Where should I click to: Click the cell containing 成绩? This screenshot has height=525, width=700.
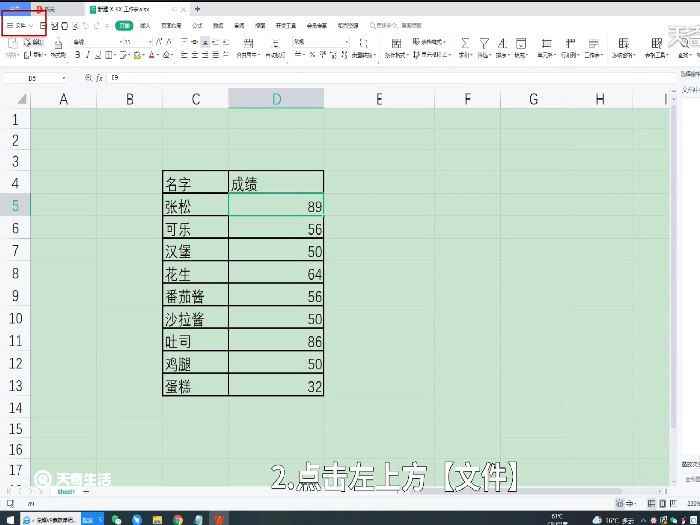pyautogui.click(x=276, y=182)
